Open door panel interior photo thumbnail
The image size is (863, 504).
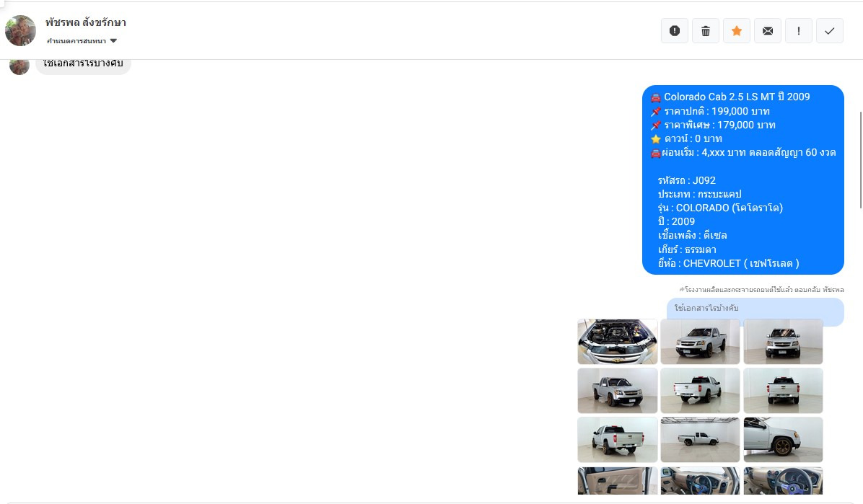617,480
